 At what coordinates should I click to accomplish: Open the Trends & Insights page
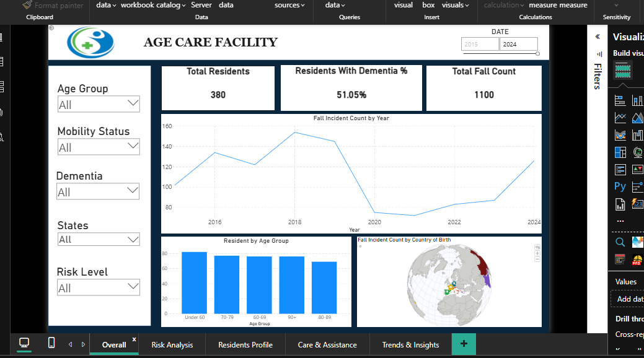pos(410,344)
